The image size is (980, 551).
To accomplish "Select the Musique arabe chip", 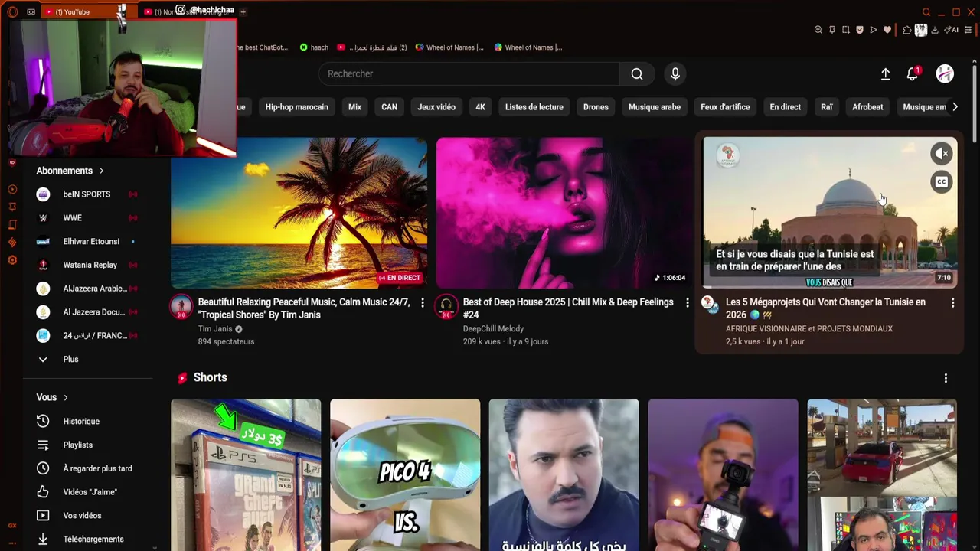I will click(655, 107).
